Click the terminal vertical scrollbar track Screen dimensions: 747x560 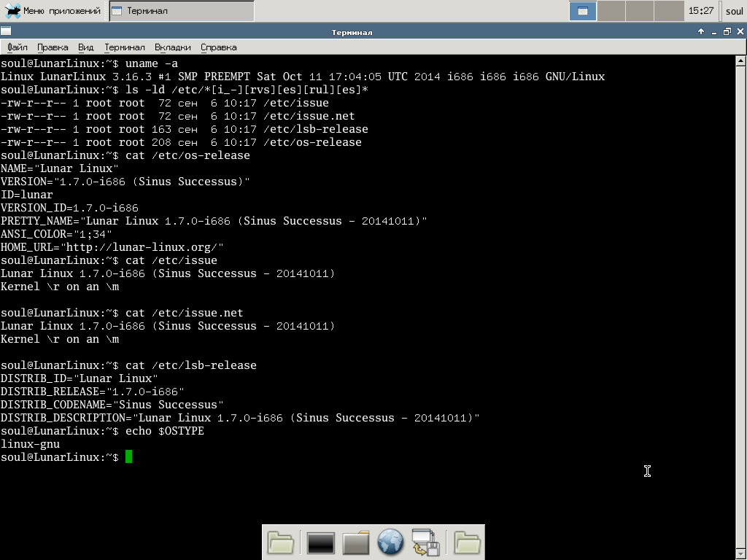[x=741, y=308]
